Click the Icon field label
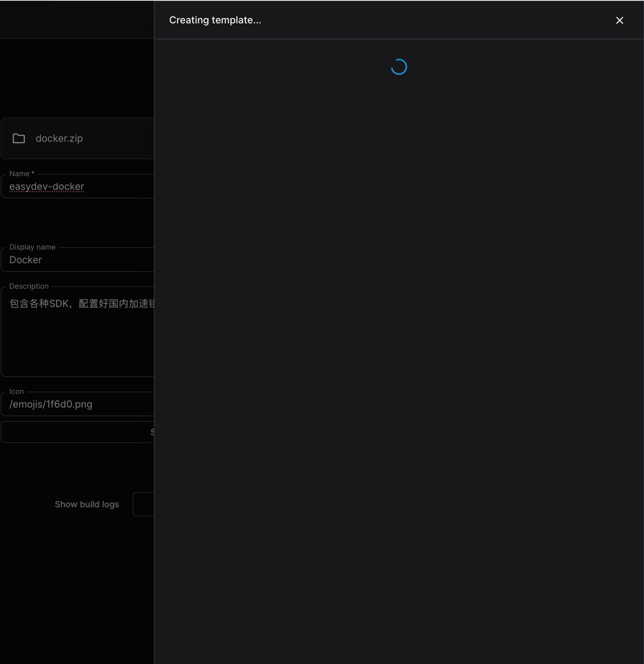Screen dimensions: 644x664 click(x=17, y=392)
